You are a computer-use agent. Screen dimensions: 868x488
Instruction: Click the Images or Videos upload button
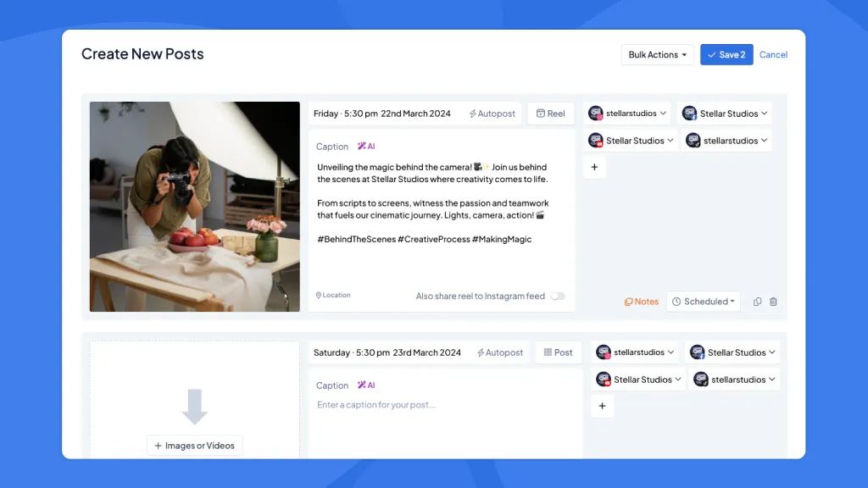coord(194,446)
